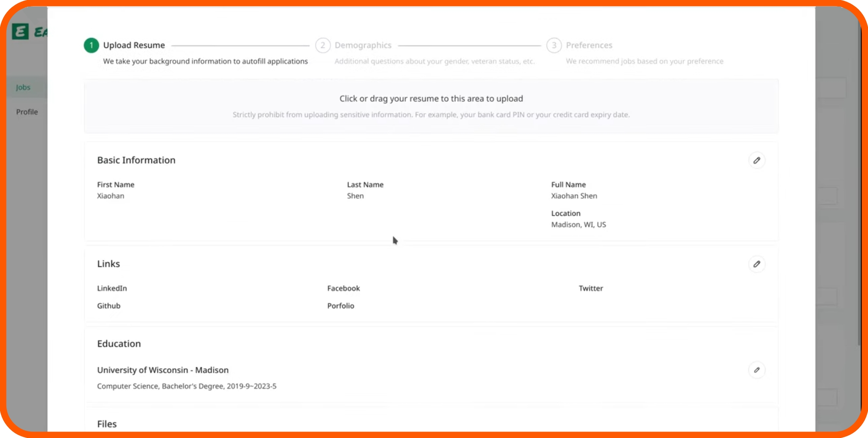
Task: Click the Demographics step label
Action: click(363, 45)
